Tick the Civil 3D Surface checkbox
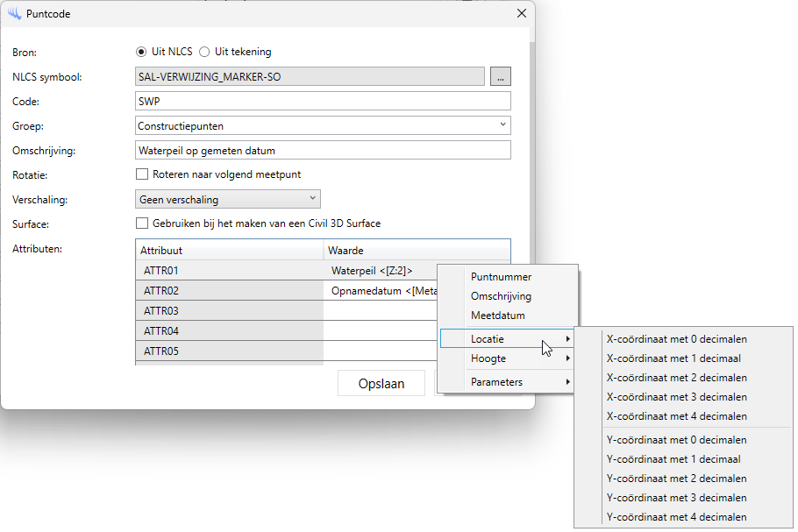798x532 pixels. pyautogui.click(x=142, y=223)
